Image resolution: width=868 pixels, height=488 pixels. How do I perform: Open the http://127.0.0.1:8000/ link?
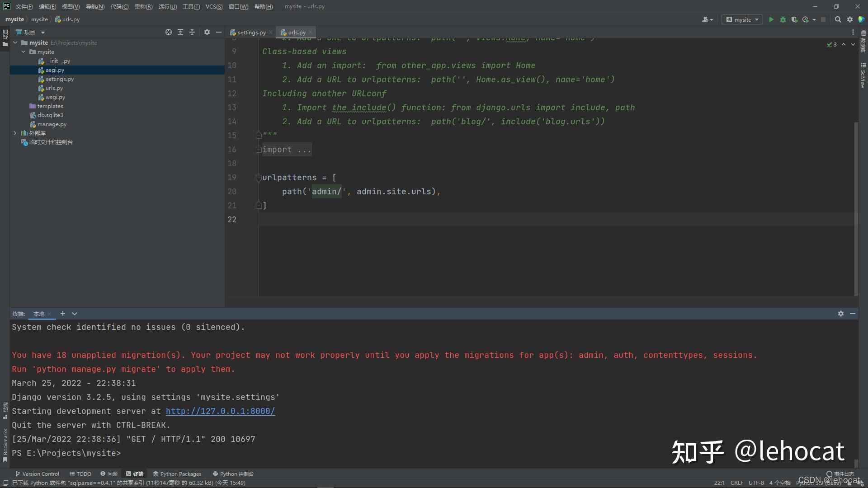[220, 411]
